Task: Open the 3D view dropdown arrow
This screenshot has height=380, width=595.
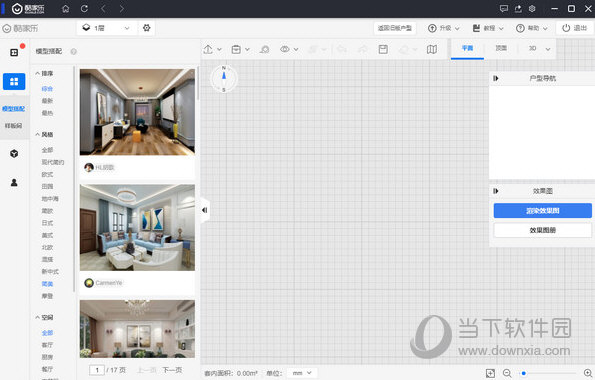Action: 548,49
